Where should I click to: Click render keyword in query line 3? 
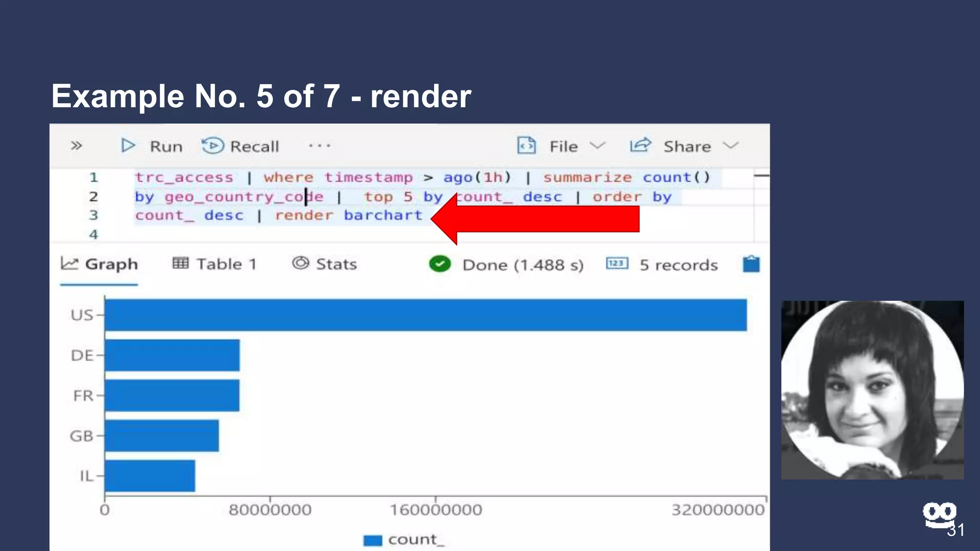[x=303, y=215]
